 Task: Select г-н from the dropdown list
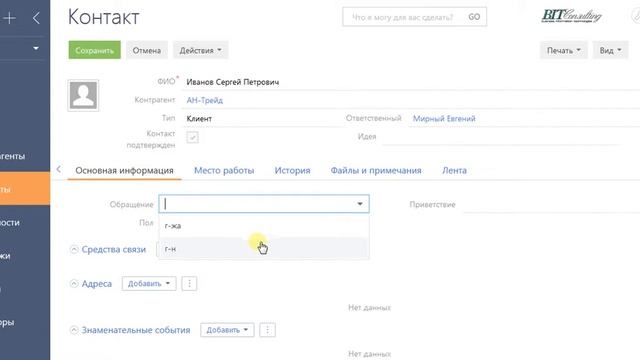(264, 248)
